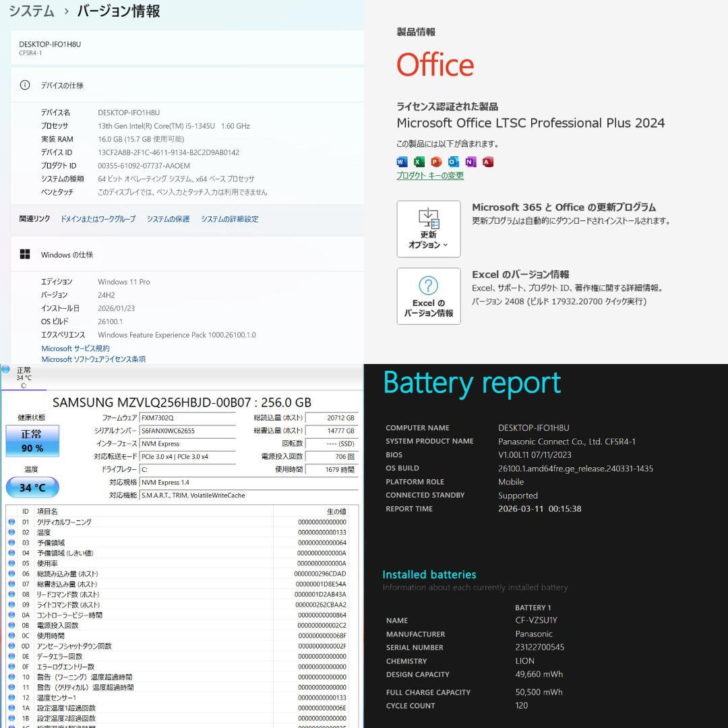Image resolution: width=728 pixels, height=728 pixels.
Task: Click the 総読込量 value 20712 GB
Action: tap(332, 418)
